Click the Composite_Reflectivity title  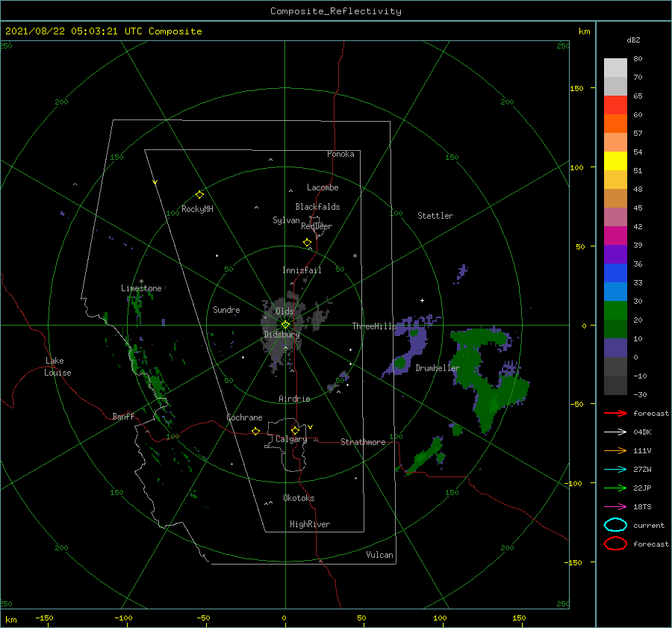pos(336,11)
